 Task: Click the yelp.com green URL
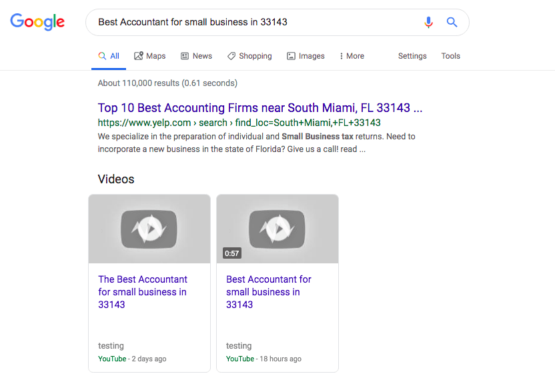(x=239, y=123)
